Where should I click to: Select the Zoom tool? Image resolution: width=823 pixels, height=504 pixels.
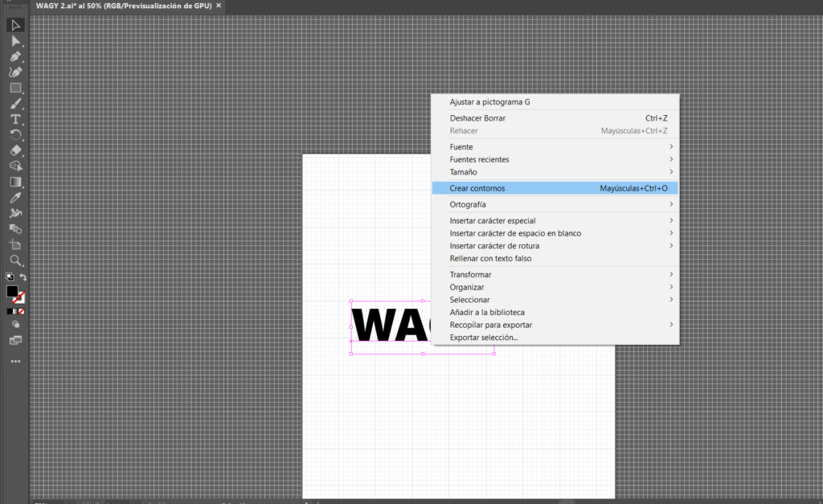[x=15, y=260]
